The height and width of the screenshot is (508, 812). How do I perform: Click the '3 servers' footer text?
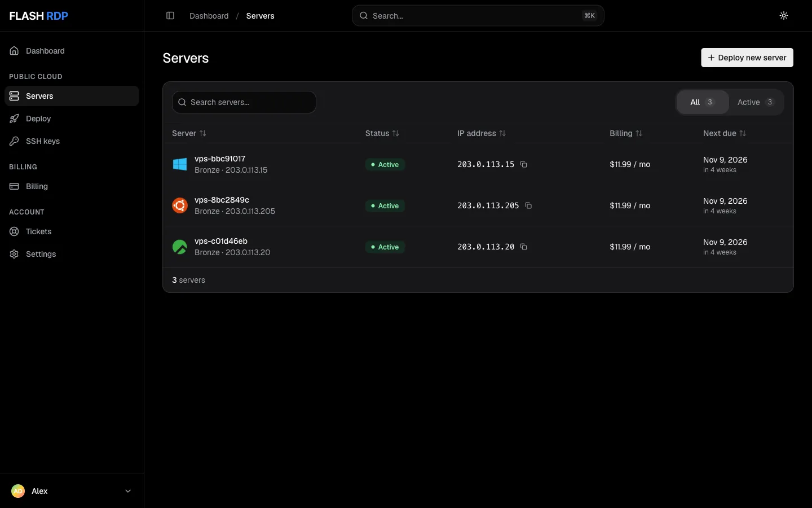coord(188,280)
